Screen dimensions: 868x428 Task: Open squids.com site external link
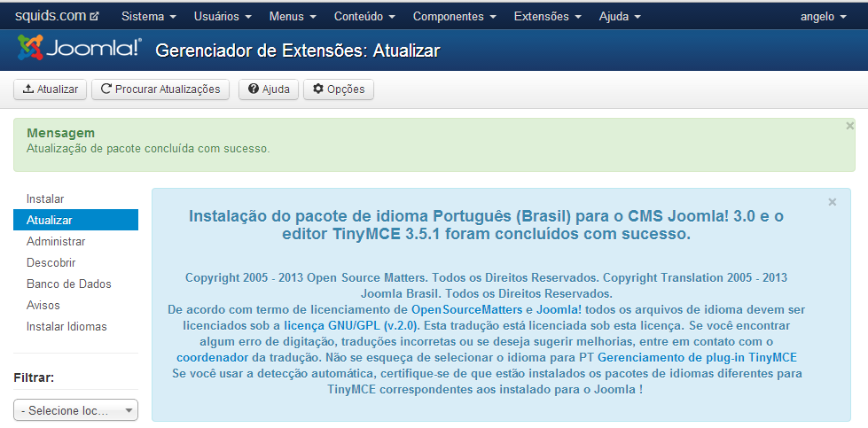pos(57,16)
